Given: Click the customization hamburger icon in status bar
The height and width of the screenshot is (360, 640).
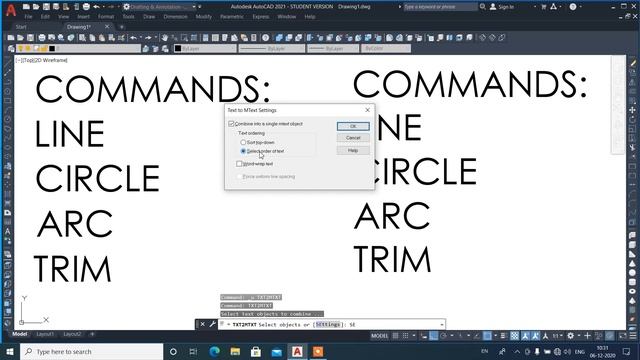Looking at the screenshot, I should (633, 336).
